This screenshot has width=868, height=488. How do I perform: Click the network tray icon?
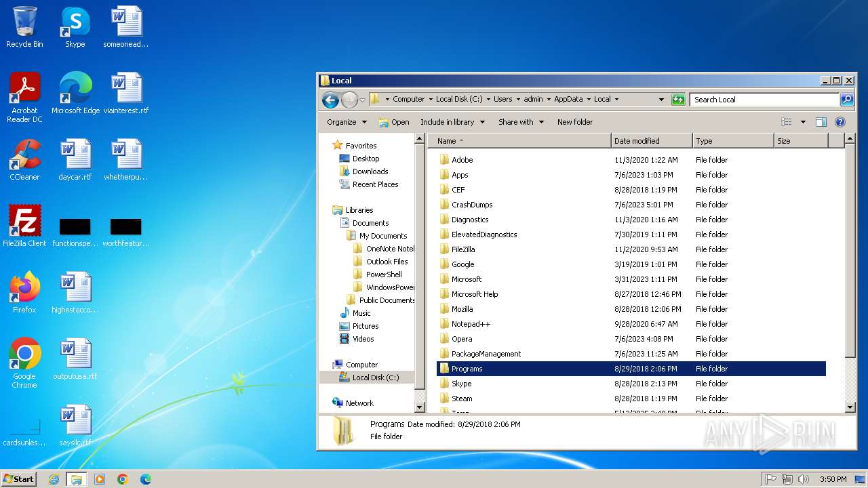(x=787, y=479)
